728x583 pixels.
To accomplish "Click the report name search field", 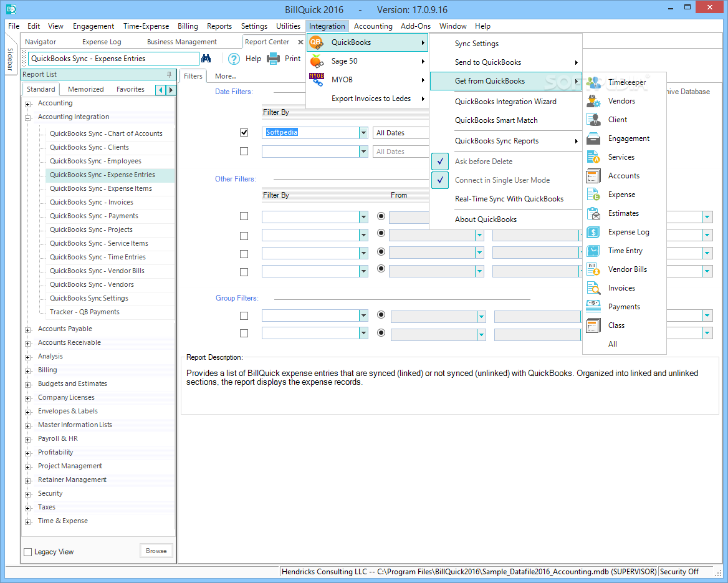I will tap(113, 59).
